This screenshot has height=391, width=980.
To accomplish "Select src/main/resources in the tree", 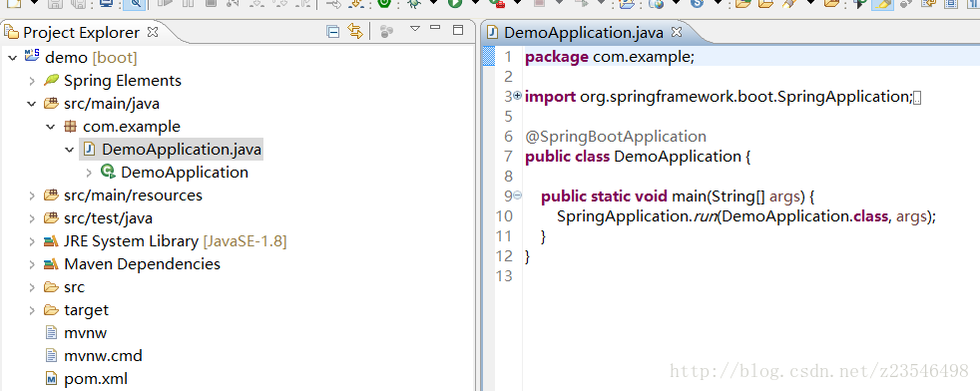I will tap(133, 195).
